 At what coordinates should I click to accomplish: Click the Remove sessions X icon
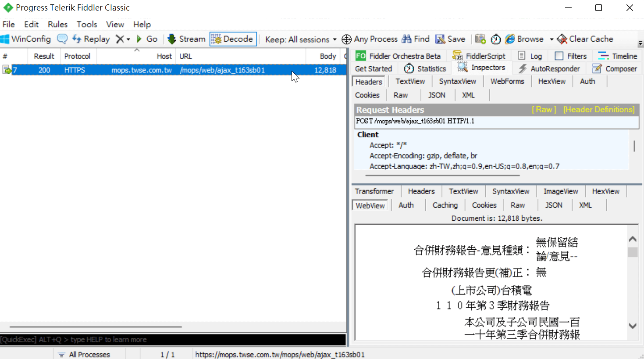[x=119, y=39]
